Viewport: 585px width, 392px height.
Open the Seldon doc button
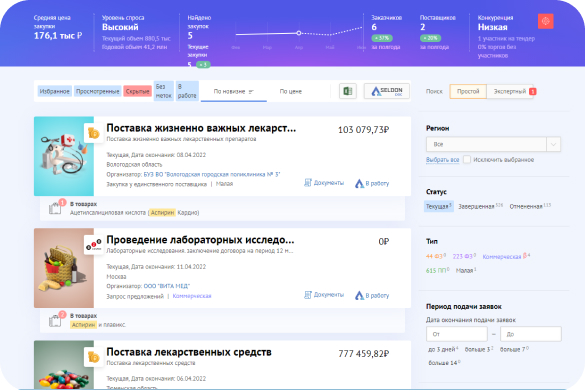[387, 91]
